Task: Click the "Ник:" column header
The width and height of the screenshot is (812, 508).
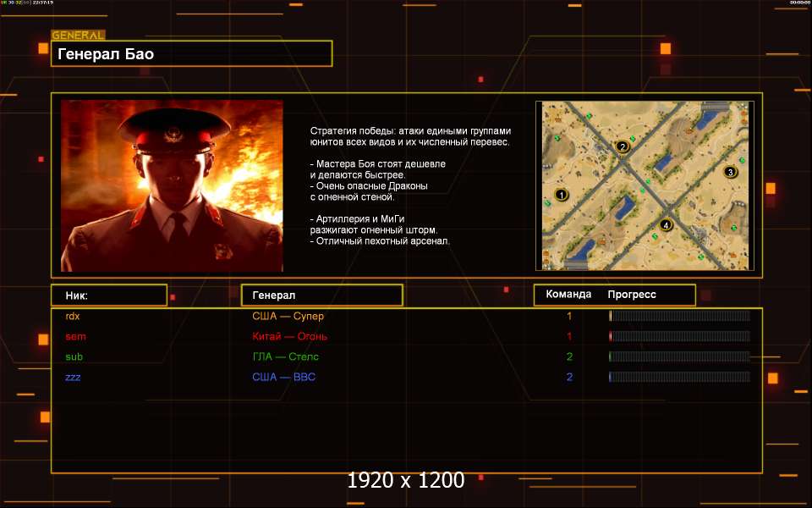Action: click(109, 295)
